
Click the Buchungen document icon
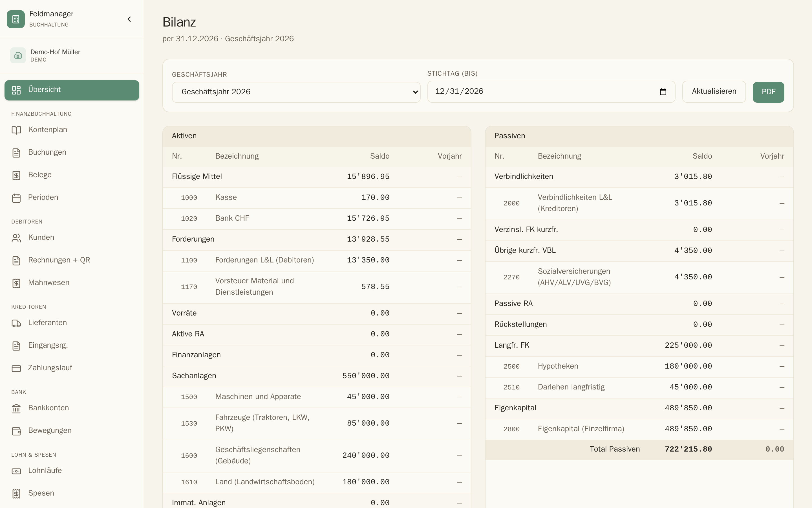pyautogui.click(x=16, y=152)
